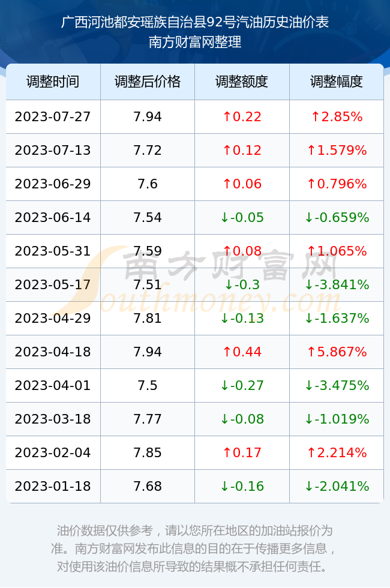The image size is (390, 588).
Task: Click the ↓-0.05 decrease cell
Action: (242, 217)
